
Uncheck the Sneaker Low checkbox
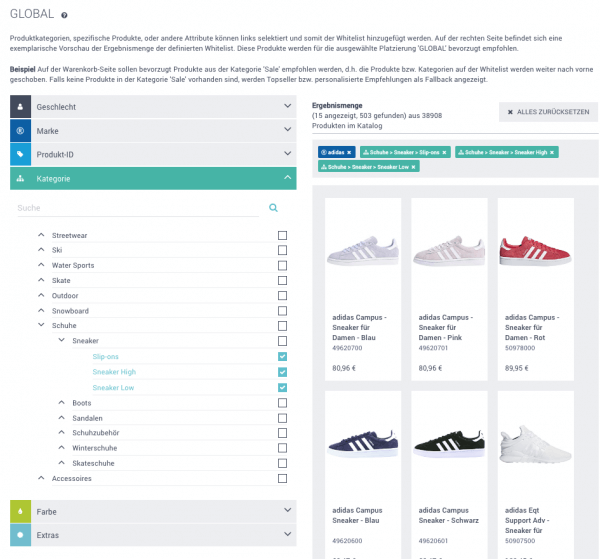[282, 388]
